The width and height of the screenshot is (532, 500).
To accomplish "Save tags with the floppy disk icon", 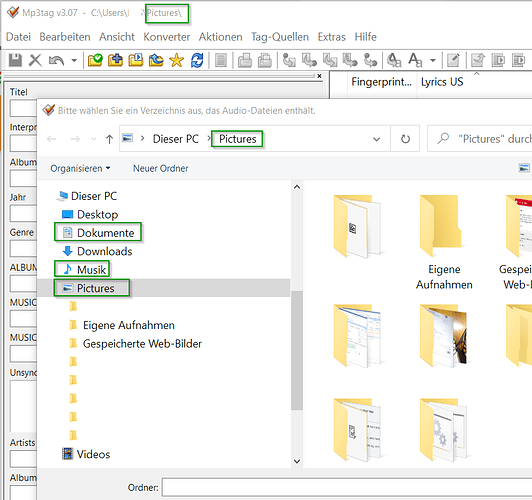I will [x=15, y=60].
